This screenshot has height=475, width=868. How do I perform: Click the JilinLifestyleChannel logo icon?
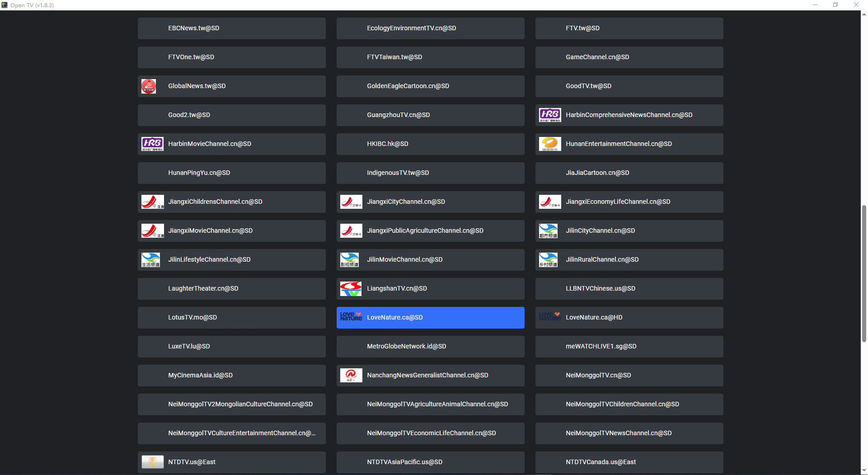pyautogui.click(x=150, y=260)
